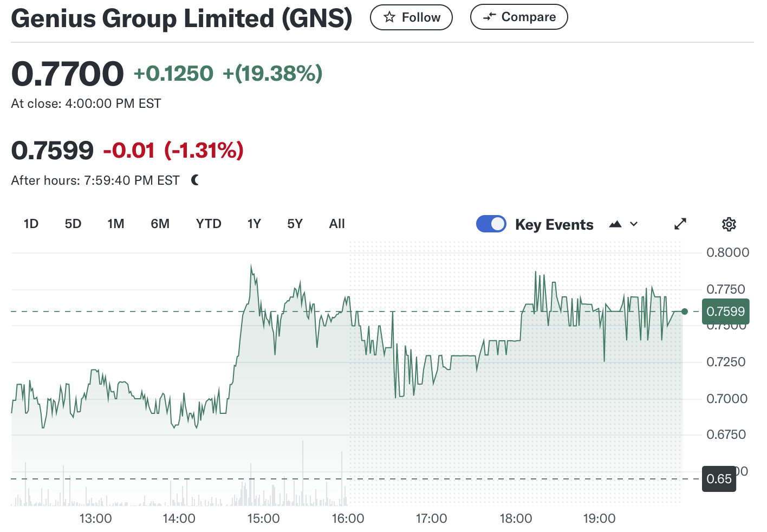Click the dark 0.65 price tag on axis
This screenshot has width=767, height=532.
click(719, 479)
